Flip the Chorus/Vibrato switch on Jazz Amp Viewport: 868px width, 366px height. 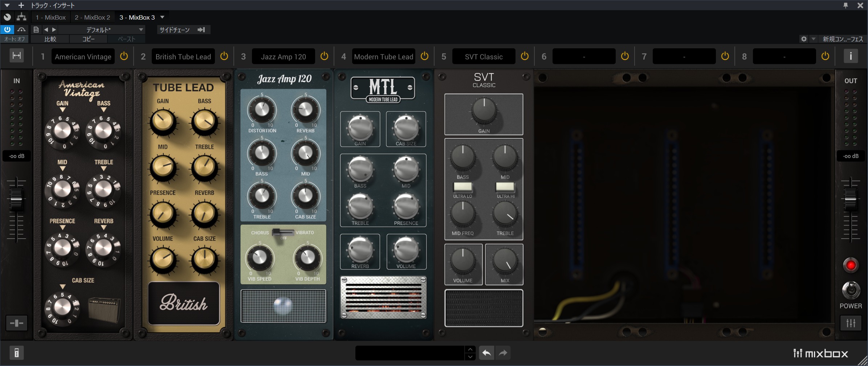click(283, 232)
